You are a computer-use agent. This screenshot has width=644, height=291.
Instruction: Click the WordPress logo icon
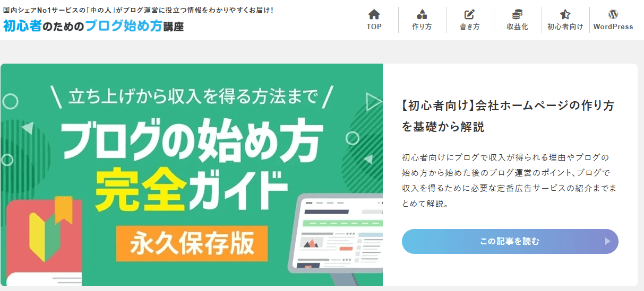(613, 14)
